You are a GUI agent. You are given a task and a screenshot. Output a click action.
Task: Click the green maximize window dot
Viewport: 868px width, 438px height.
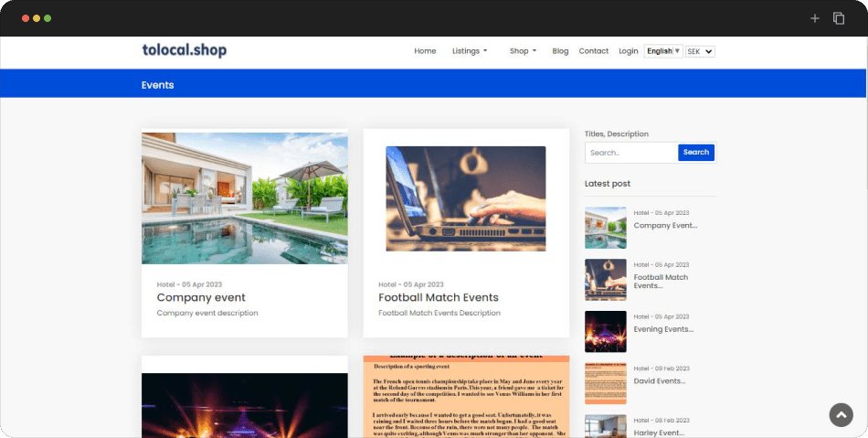pyautogui.click(x=48, y=18)
